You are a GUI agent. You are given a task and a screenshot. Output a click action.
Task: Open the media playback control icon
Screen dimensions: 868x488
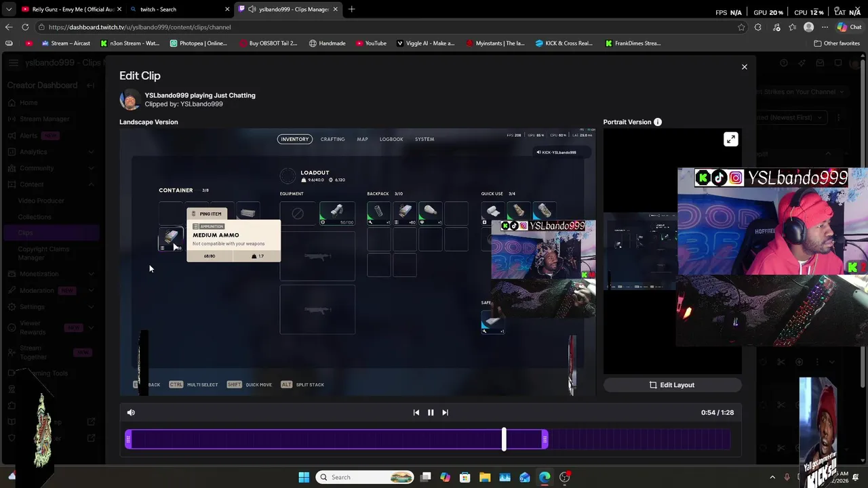776,27
